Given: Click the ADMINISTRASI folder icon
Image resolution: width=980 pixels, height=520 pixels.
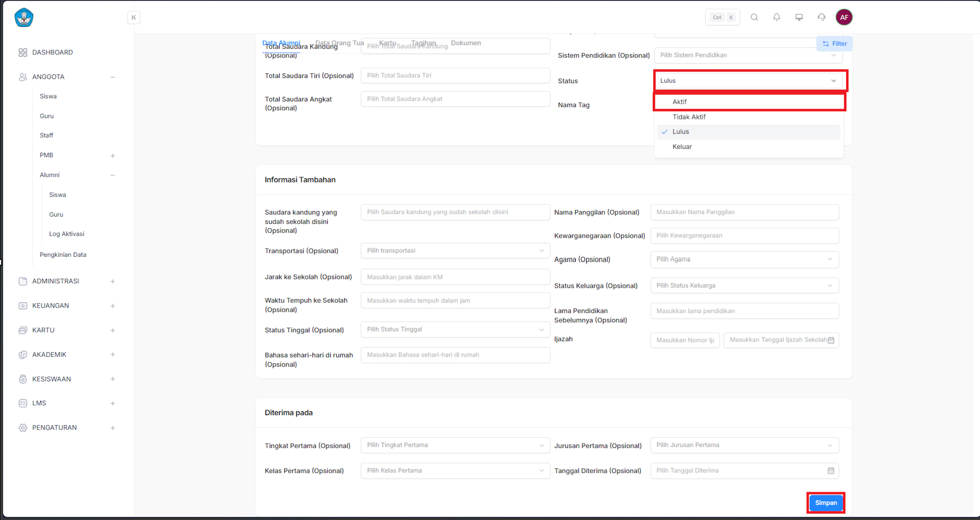Looking at the screenshot, I should [x=23, y=281].
